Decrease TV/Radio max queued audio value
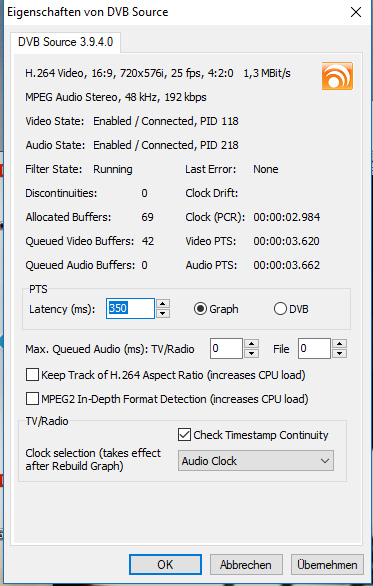 coord(251,353)
